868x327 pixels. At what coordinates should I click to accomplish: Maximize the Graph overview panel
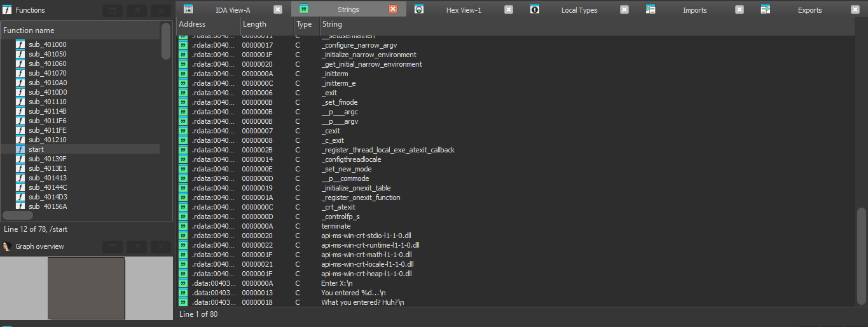[113, 246]
